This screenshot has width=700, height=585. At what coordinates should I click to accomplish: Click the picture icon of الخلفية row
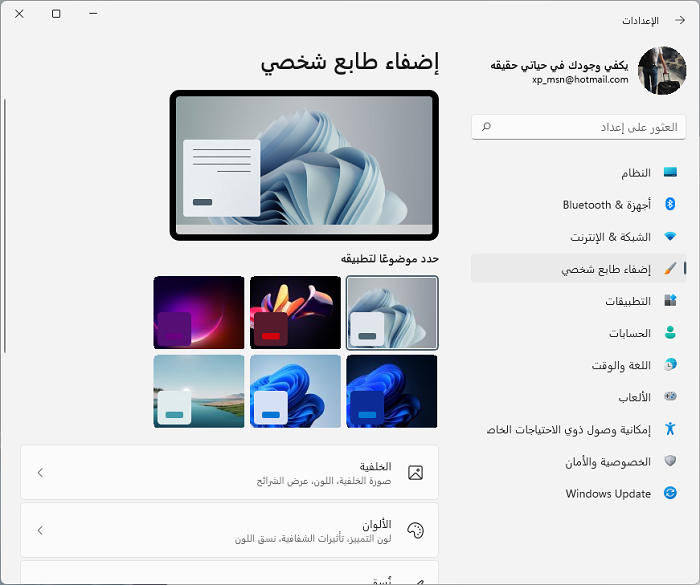point(416,472)
